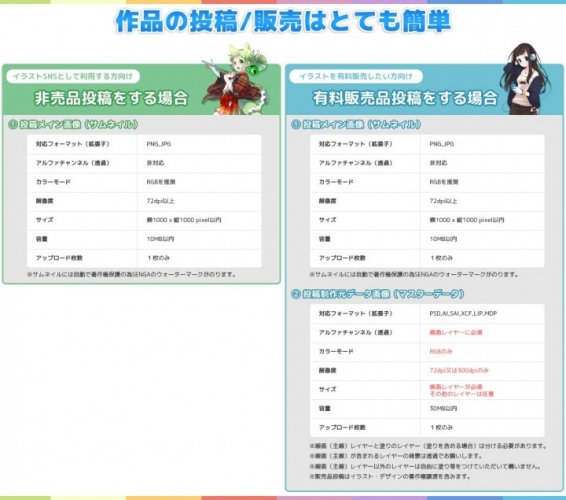Click the 非売品投稿をする場合 green header
This screenshot has height=500, width=566.
point(111,98)
